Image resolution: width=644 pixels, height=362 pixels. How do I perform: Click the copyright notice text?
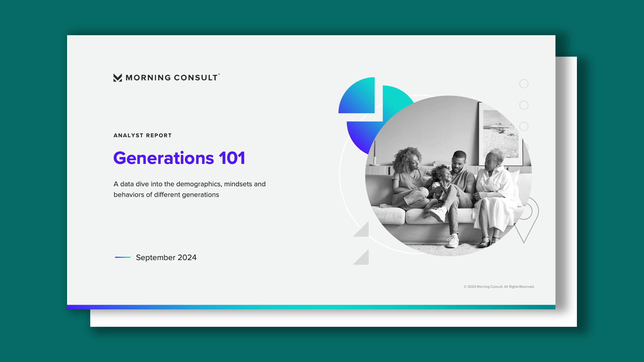pyautogui.click(x=499, y=287)
